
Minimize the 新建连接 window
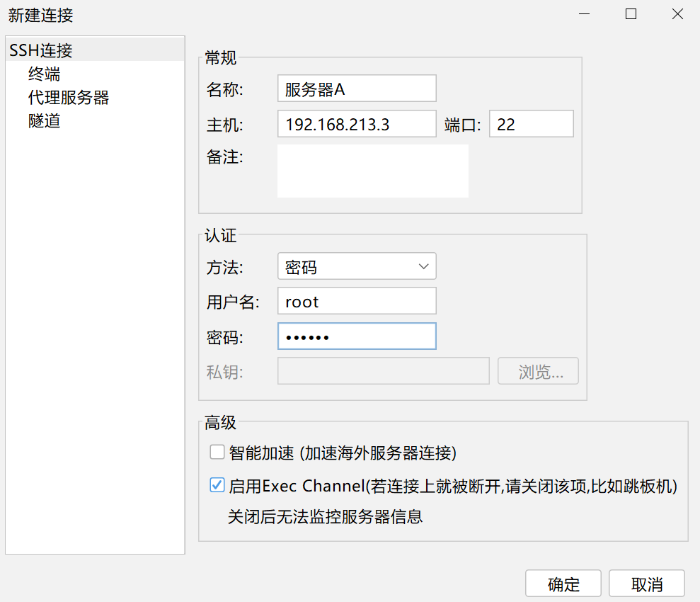[585, 14]
